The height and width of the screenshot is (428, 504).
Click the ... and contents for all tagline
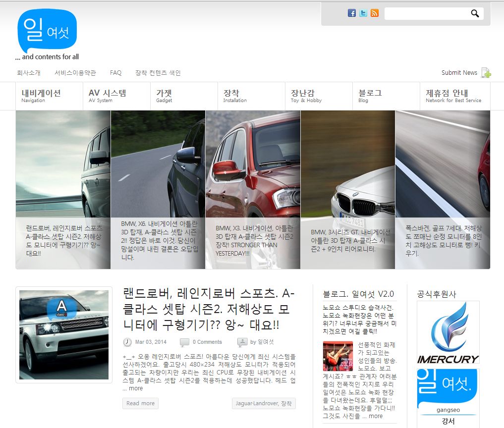point(47,57)
